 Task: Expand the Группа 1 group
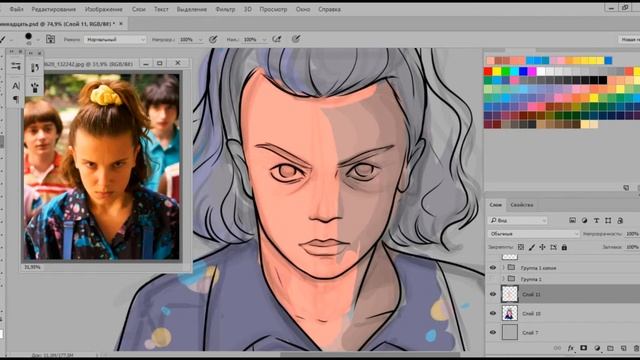503,279
